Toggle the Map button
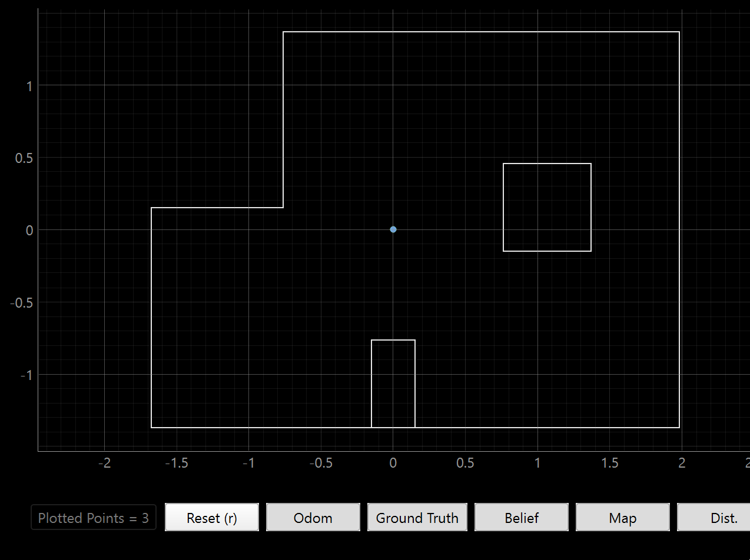Screen dimensions: 750x560 tap(623, 518)
